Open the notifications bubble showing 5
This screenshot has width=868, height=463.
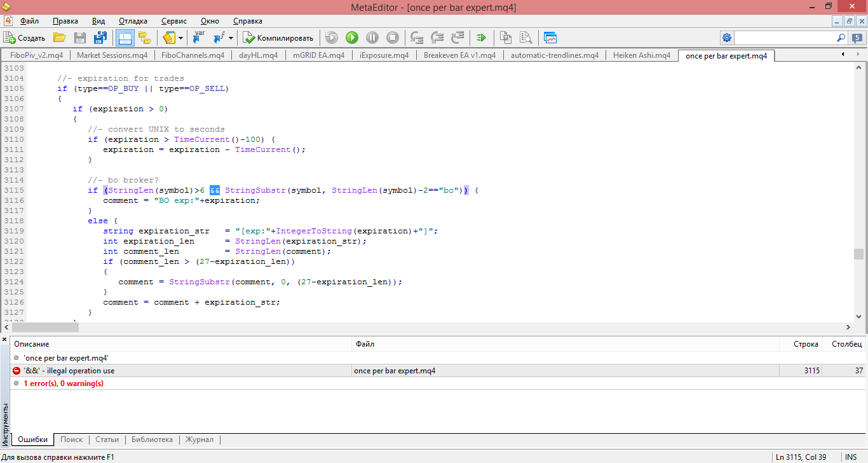856,38
